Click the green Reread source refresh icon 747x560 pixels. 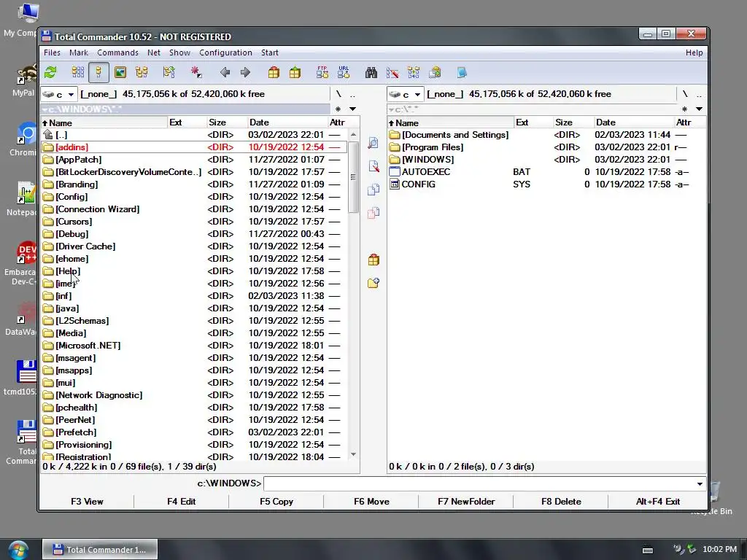click(x=50, y=72)
